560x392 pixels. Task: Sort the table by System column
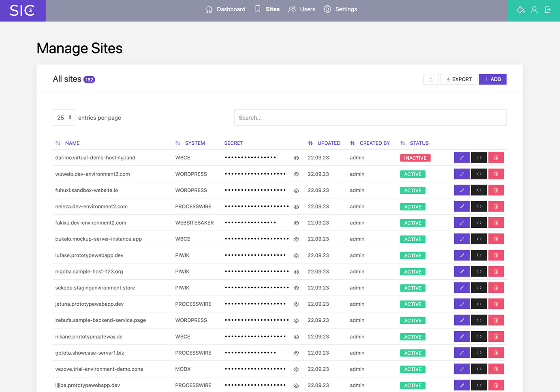tap(190, 143)
